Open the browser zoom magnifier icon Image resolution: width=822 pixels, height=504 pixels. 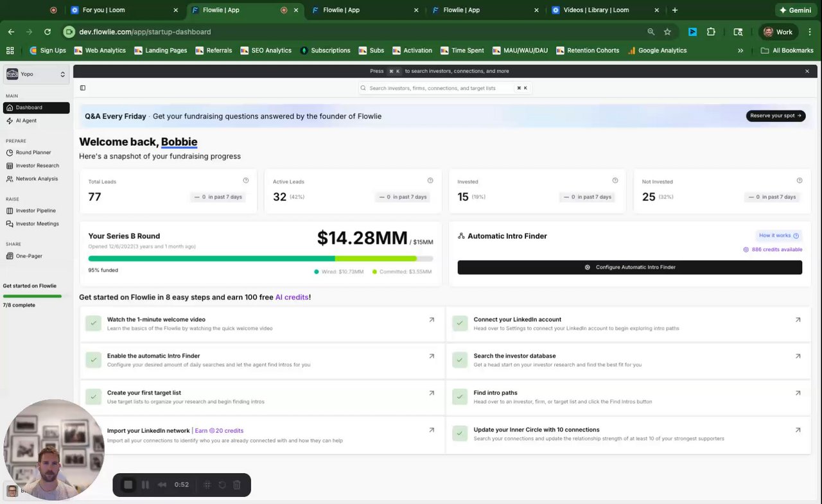(x=651, y=31)
